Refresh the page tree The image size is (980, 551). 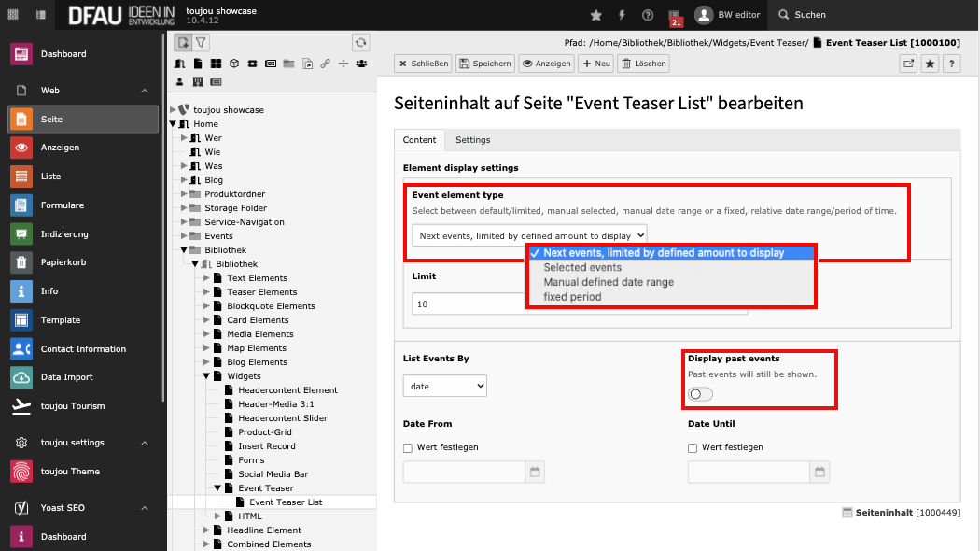(360, 41)
